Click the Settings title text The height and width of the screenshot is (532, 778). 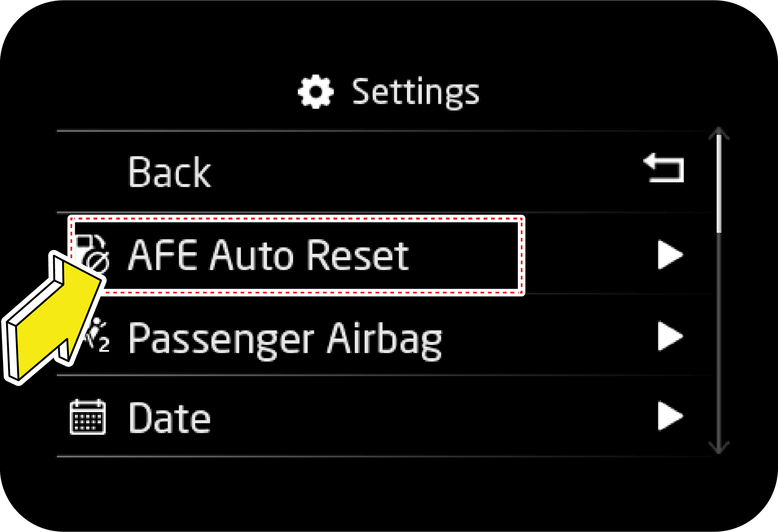tap(415, 92)
